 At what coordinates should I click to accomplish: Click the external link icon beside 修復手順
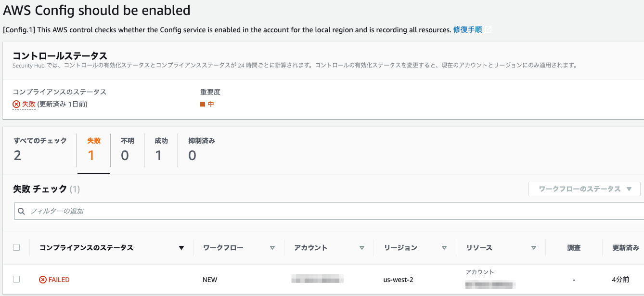point(488,29)
